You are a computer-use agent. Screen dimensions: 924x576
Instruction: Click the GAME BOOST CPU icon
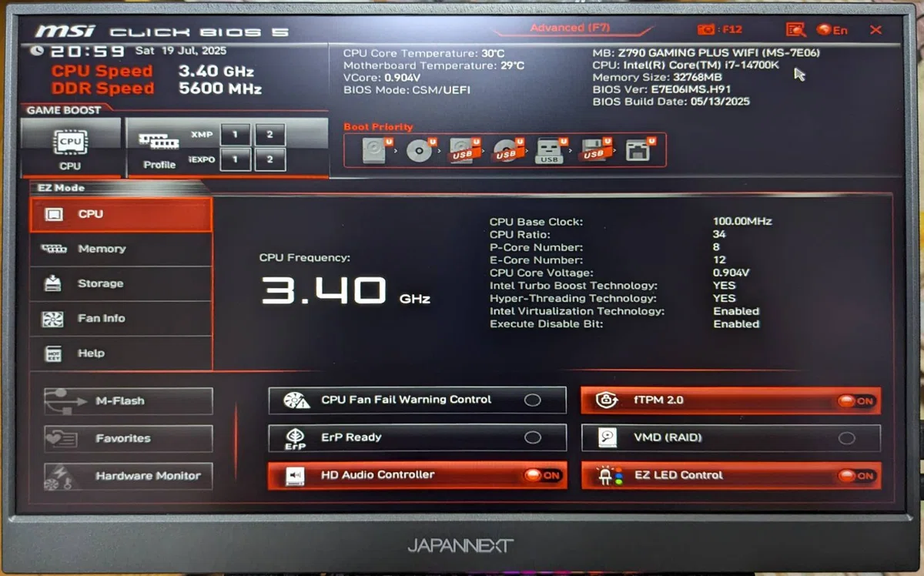click(70, 141)
